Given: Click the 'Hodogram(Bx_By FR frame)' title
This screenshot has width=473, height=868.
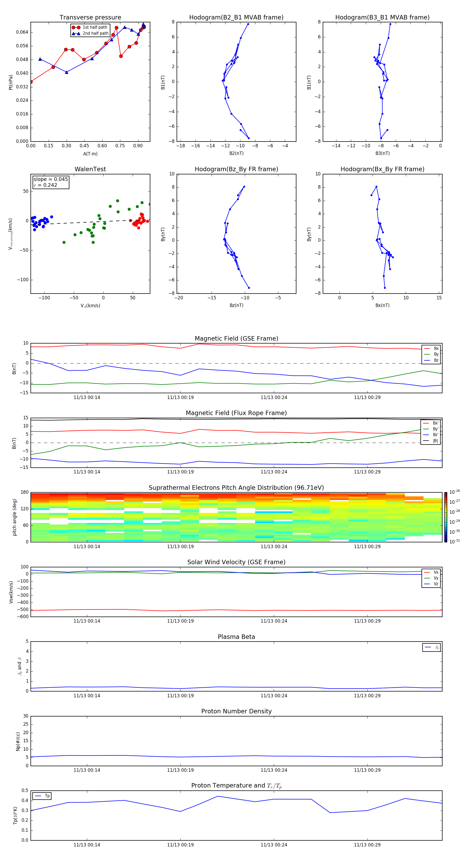Looking at the screenshot, I should point(382,169).
